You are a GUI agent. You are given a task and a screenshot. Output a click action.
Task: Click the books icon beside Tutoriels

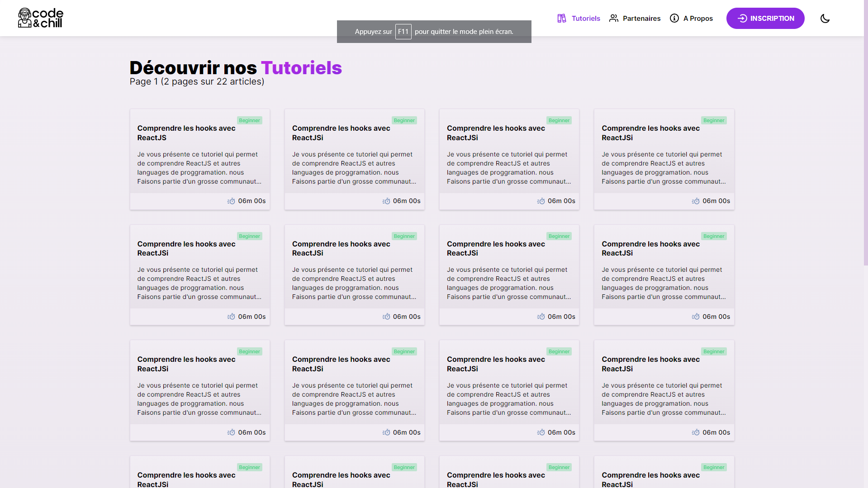click(561, 19)
